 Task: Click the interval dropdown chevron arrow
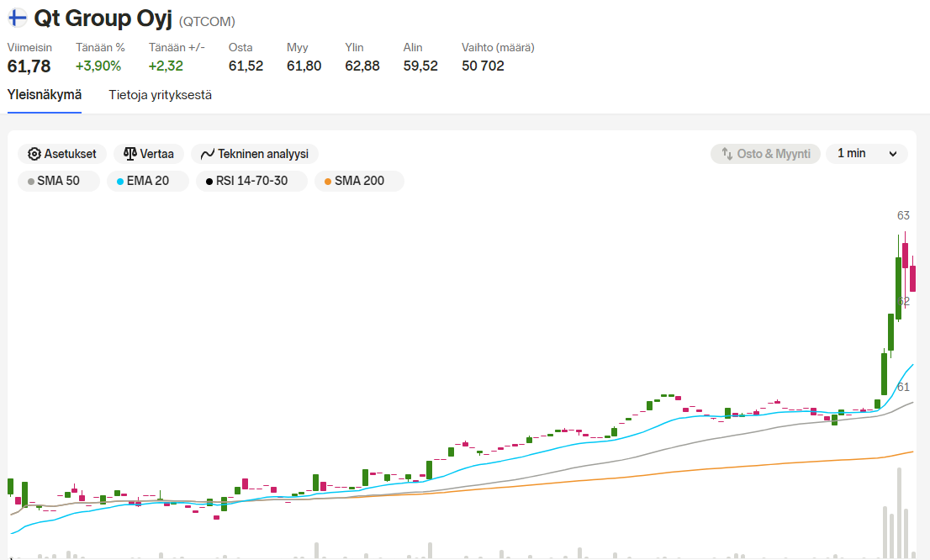(x=893, y=154)
